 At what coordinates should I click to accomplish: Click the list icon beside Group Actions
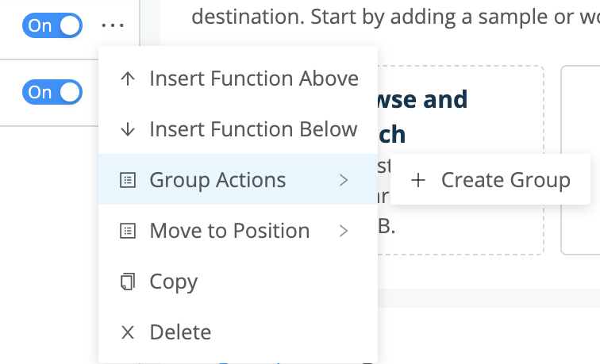point(127,180)
